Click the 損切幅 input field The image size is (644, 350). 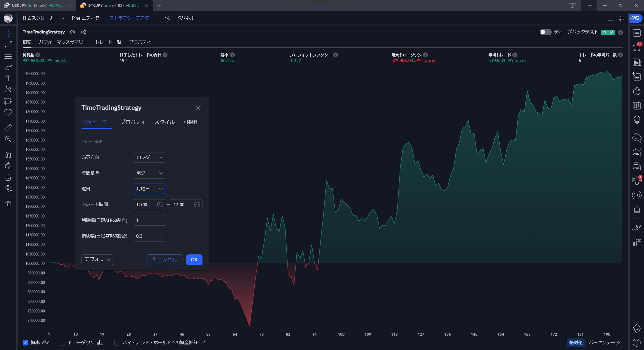point(149,236)
